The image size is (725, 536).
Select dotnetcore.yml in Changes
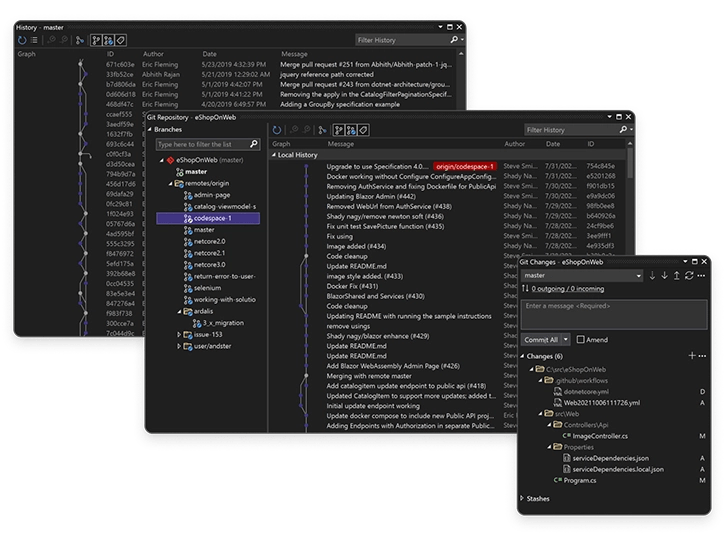pos(586,392)
